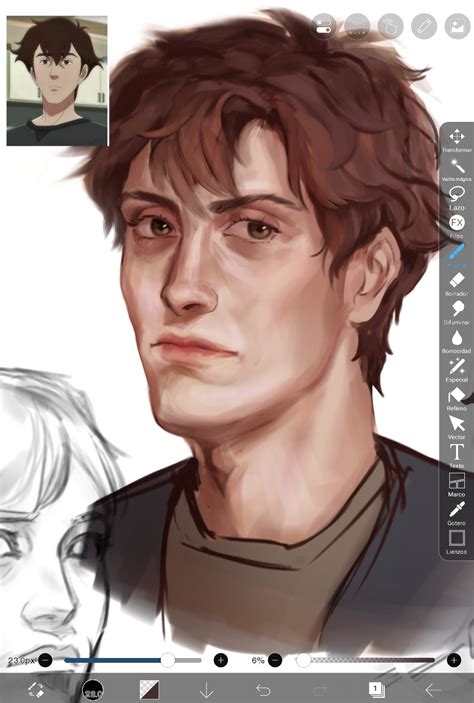Click the brush size plus button
The width and height of the screenshot is (474, 703).
click(221, 660)
